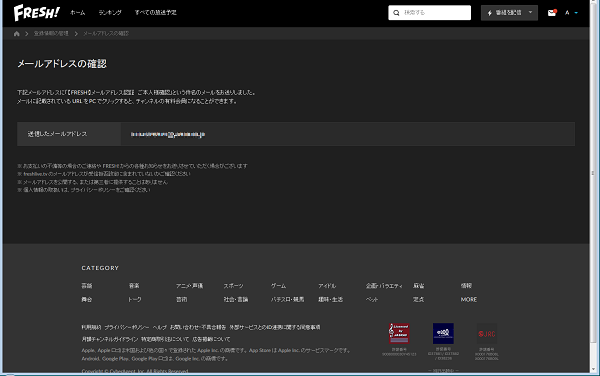Image resolution: width=600 pixels, height=376 pixels.
Task: Click the FRESH! logo
Action: pyautogui.click(x=36, y=13)
